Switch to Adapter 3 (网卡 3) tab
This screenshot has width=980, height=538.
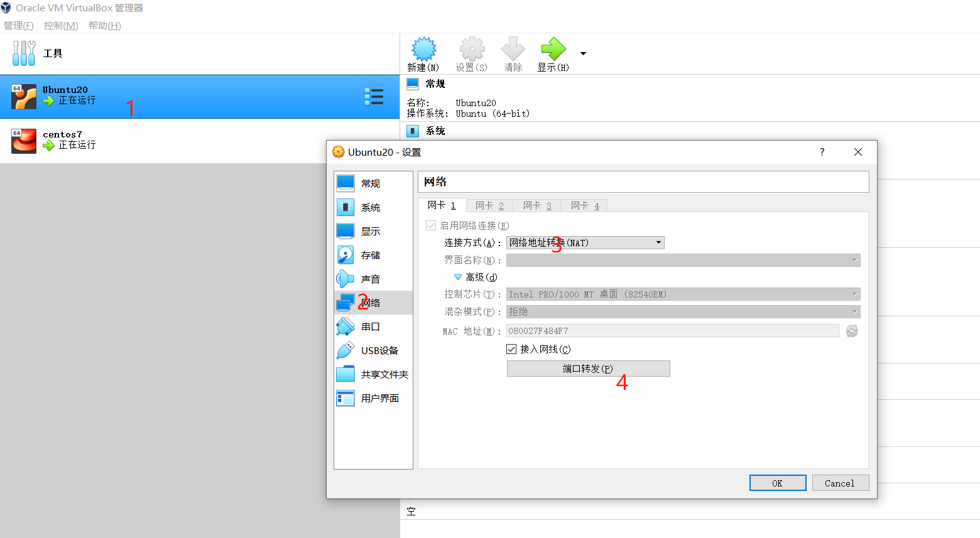[x=537, y=206]
